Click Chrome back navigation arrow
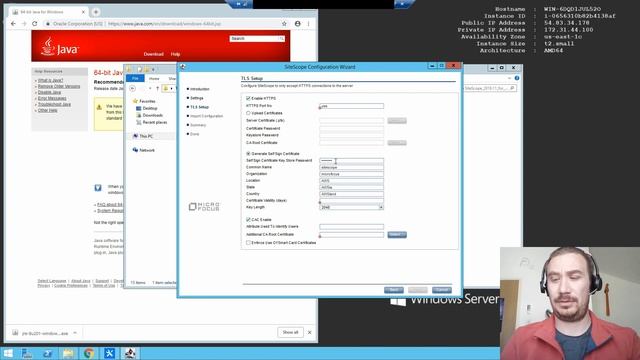 13,24
